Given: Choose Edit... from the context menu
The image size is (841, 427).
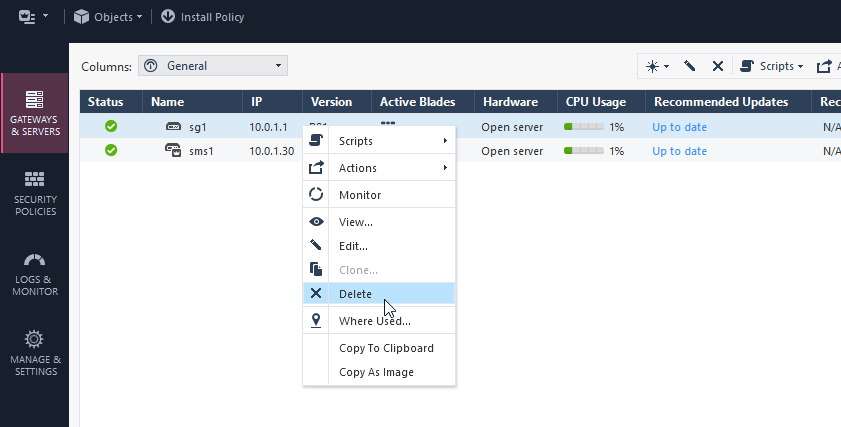Looking at the screenshot, I should click(379, 246).
